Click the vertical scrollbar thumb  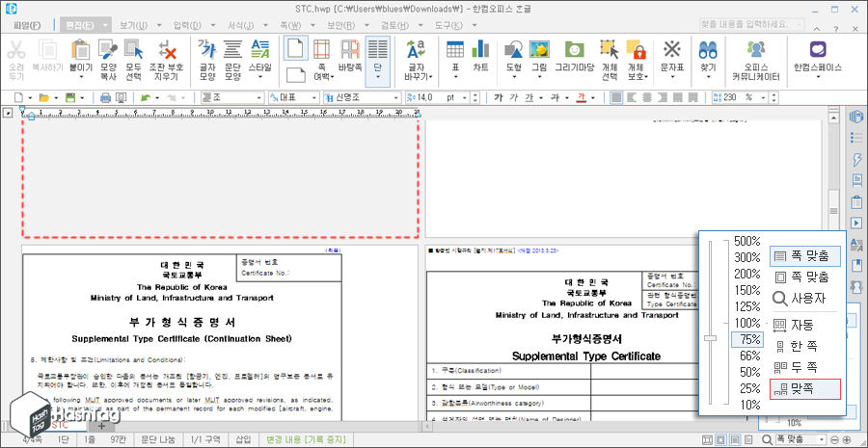pos(833,211)
